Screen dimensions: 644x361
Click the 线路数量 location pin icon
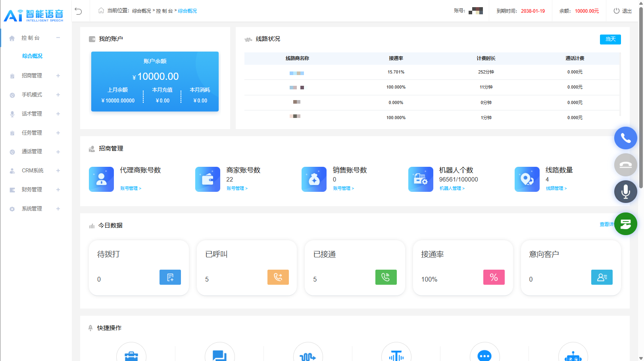[x=527, y=179]
